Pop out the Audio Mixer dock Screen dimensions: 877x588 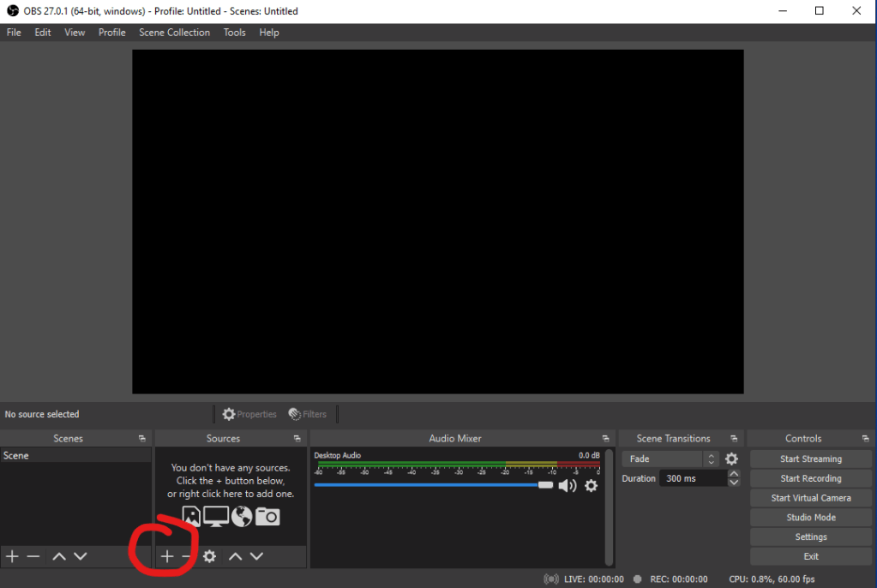click(x=605, y=439)
